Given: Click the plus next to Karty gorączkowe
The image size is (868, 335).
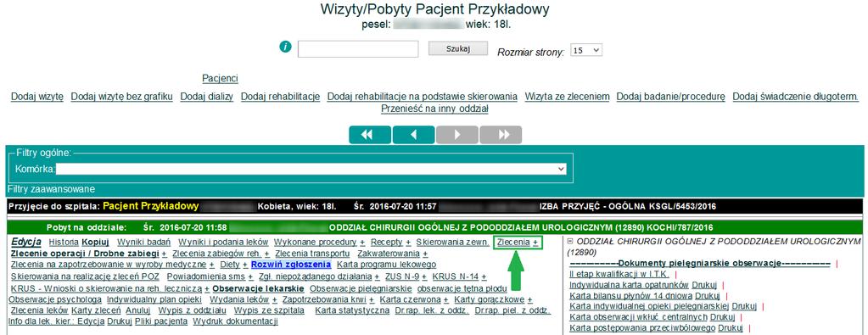Looking at the screenshot, I should tap(529, 299).
